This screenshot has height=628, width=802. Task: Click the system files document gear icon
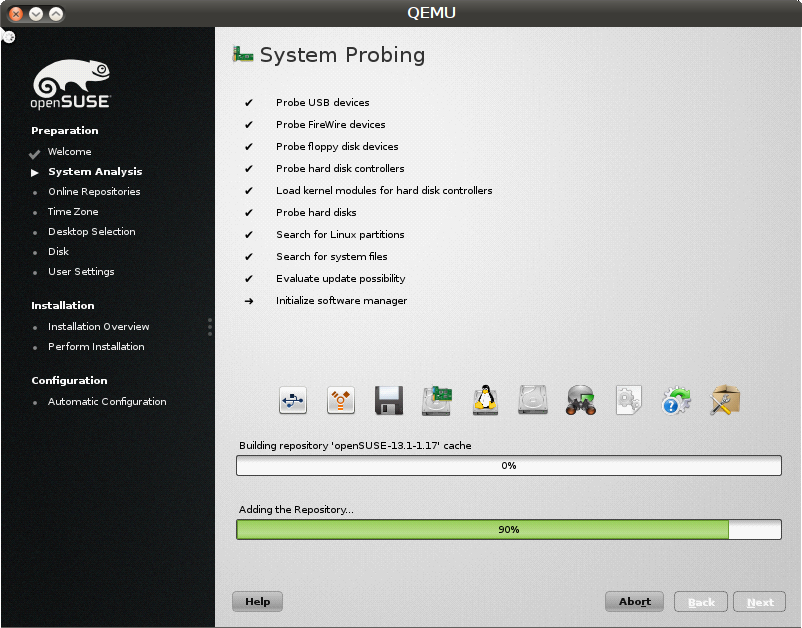[629, 401]
